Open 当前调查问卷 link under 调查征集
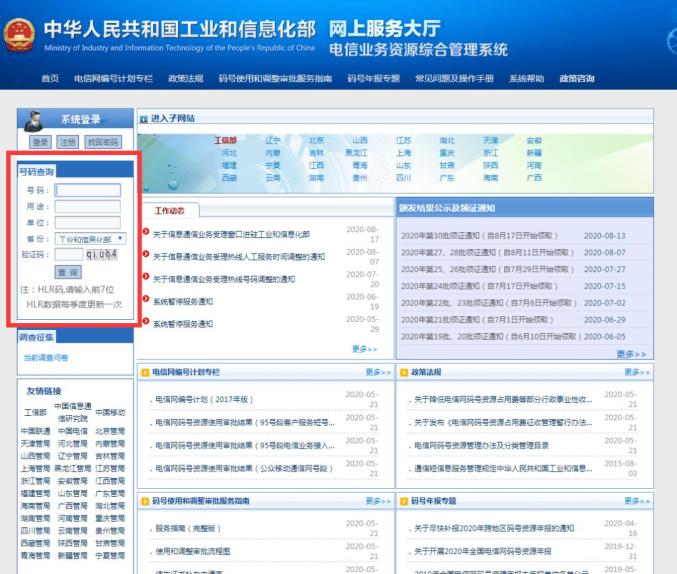 46,358
